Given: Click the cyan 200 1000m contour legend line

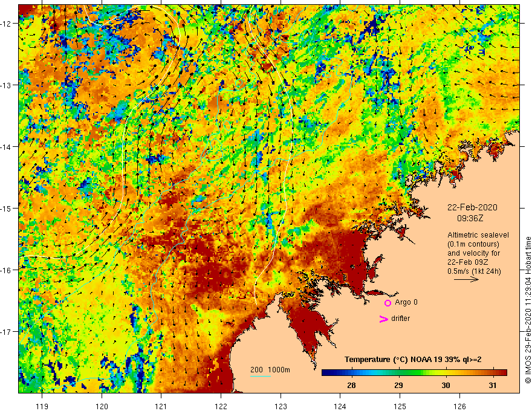Looking at the screenshot, I should [x=261, y=376].
